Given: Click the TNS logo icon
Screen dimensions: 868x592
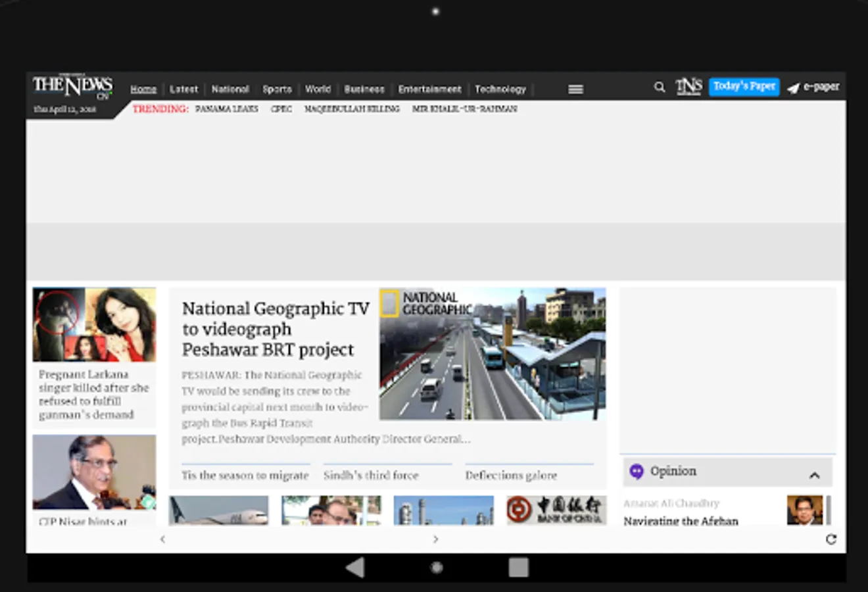Looking at the screenshot, I should click(x=688, y=87).
